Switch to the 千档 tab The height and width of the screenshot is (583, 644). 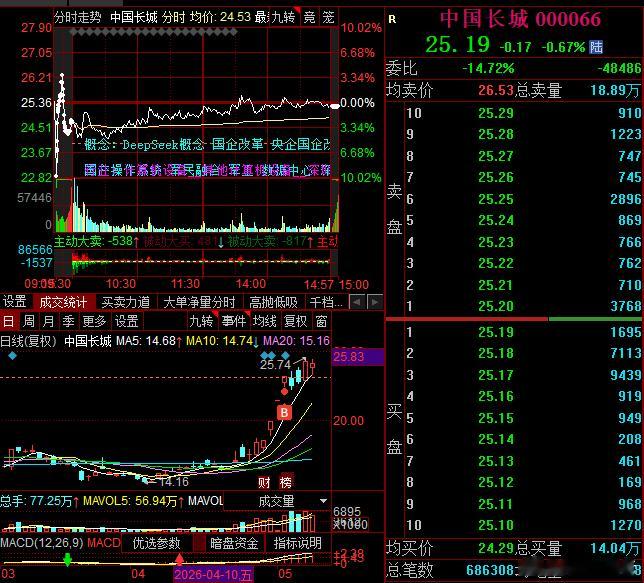pyautogui.click(x=326, y=302)
